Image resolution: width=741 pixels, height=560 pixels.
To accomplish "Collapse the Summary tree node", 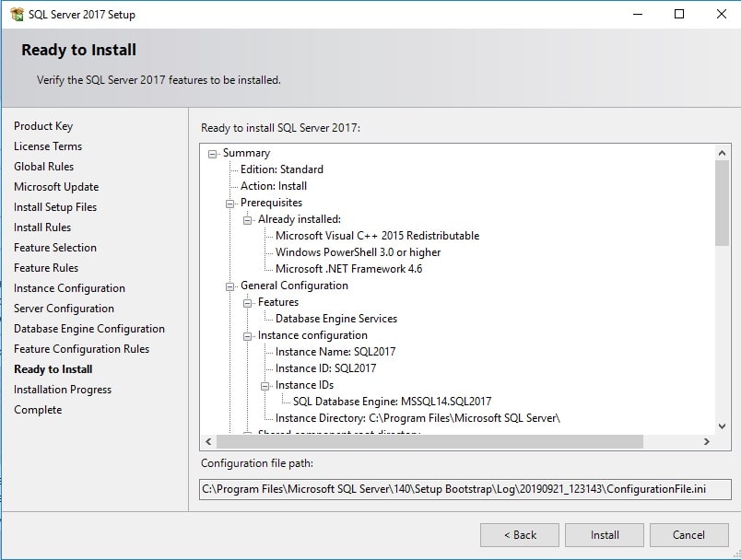I will (213, 154).
